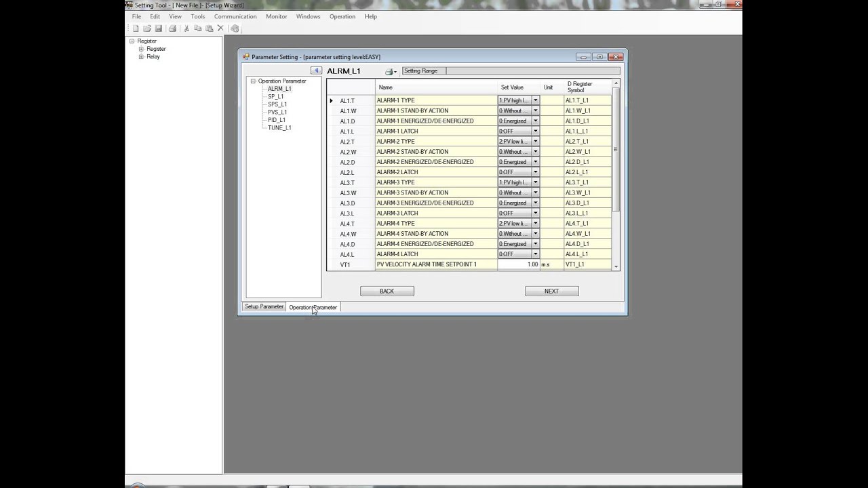
Task: Expand the Relay tree node
Action: click(x=141, y=57)
